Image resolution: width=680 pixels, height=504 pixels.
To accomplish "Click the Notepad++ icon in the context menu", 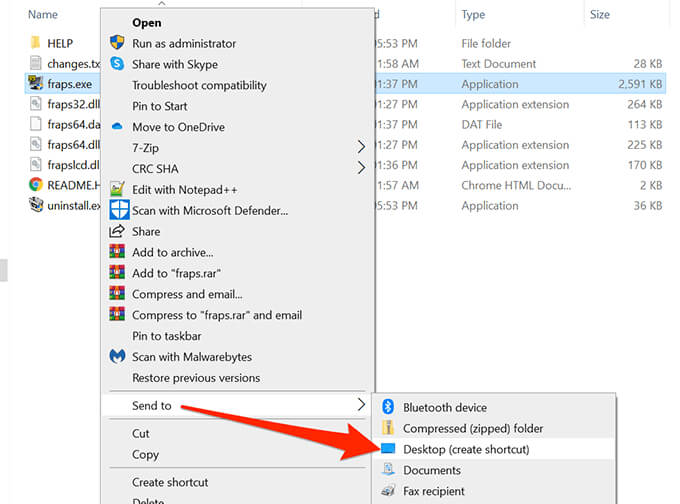I will (x=117, y=189).
